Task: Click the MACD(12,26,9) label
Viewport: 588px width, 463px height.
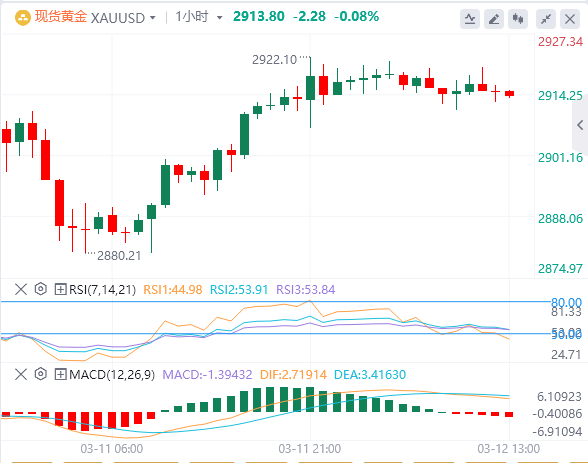Action: 112,375
